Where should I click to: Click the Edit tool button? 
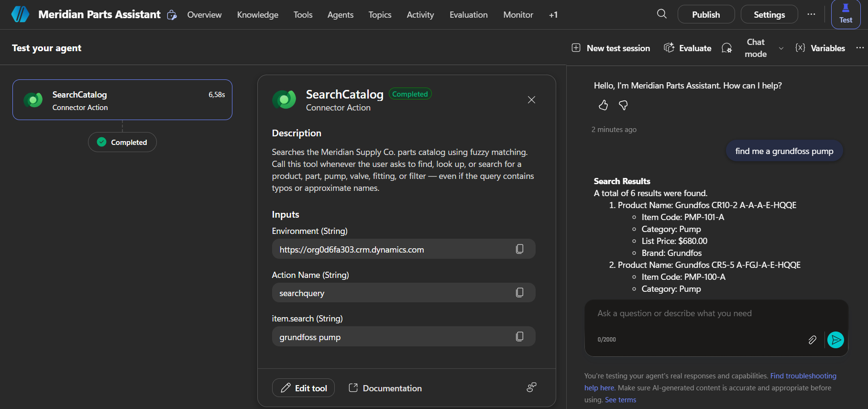coord(303,388)
